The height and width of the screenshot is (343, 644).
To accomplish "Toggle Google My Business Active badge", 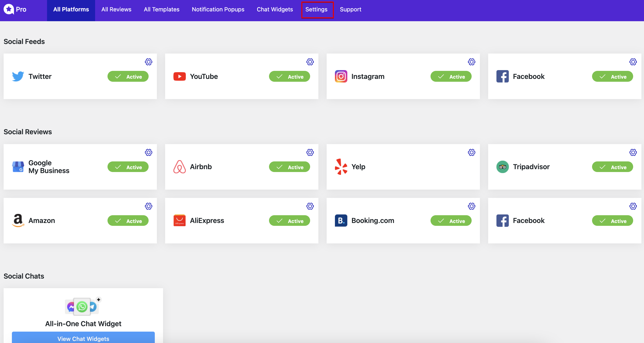I will click(128, 167).
